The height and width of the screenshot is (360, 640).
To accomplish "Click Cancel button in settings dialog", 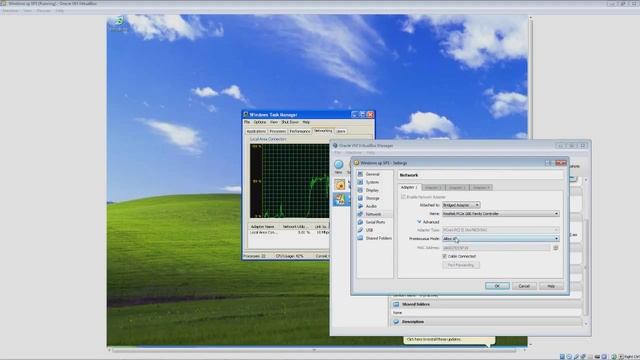I will [524, 286].
